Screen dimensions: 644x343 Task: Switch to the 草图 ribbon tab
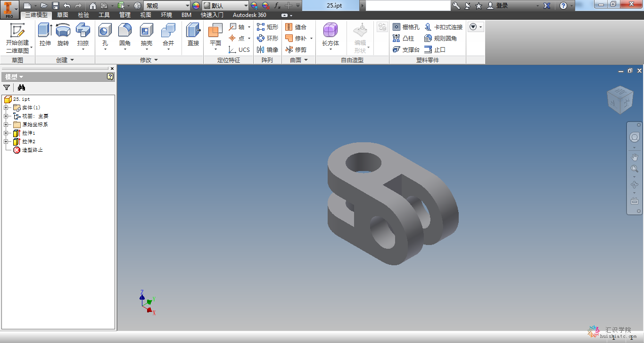click(x=63, y=15)
